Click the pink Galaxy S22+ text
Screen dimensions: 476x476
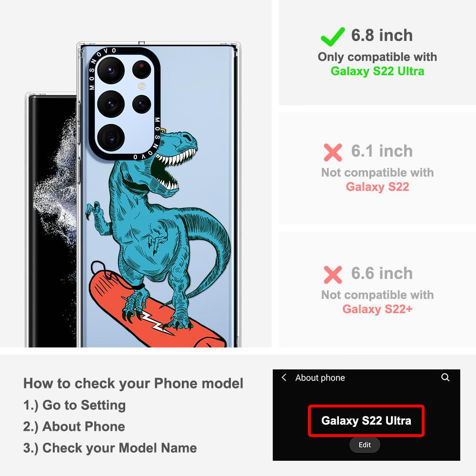click(x=377, y=309)
